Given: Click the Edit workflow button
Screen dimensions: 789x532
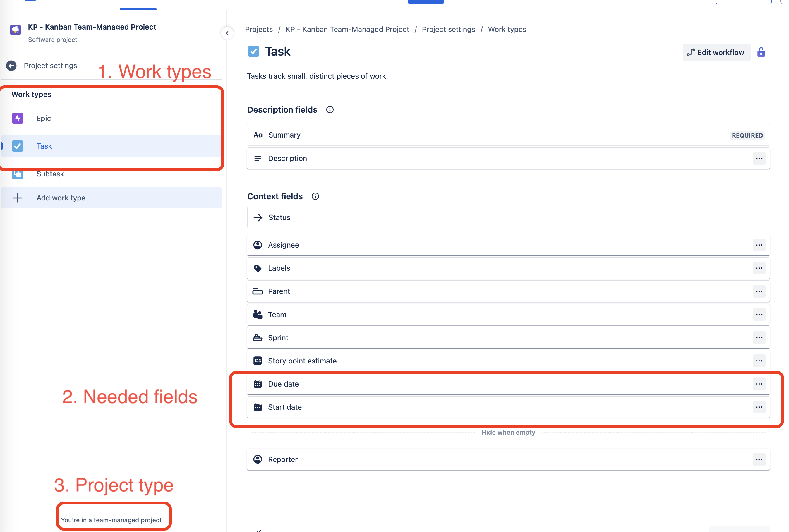Looking at the screenshot, I should coord(716,53).
